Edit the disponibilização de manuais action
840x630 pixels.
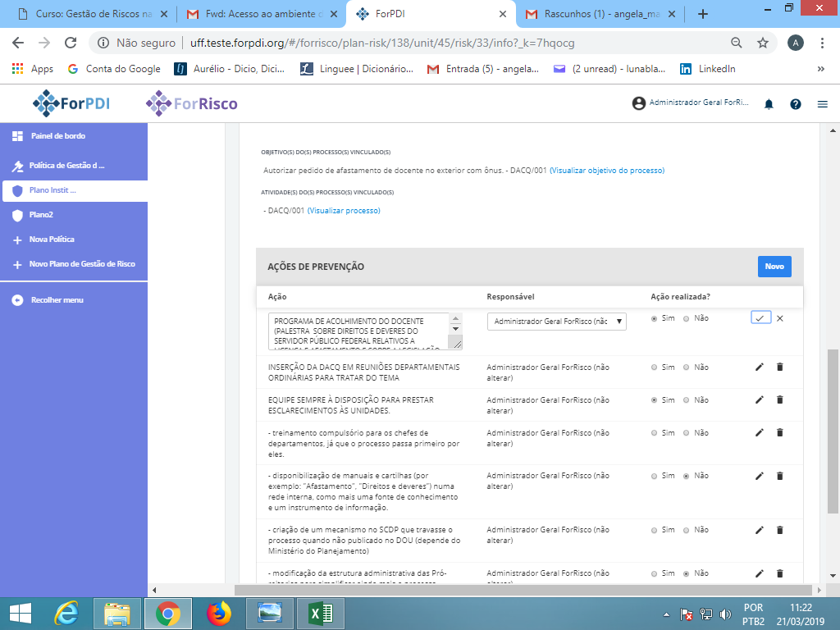coord(759,476)
